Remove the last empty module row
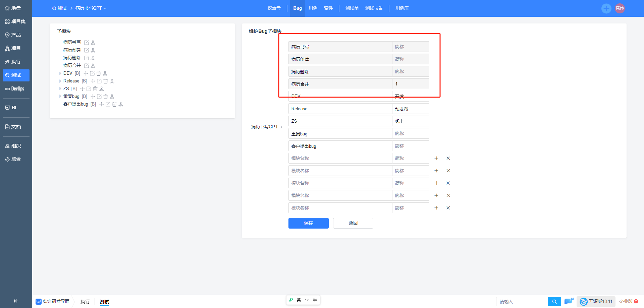644x308 pixels. pos(448,208)
